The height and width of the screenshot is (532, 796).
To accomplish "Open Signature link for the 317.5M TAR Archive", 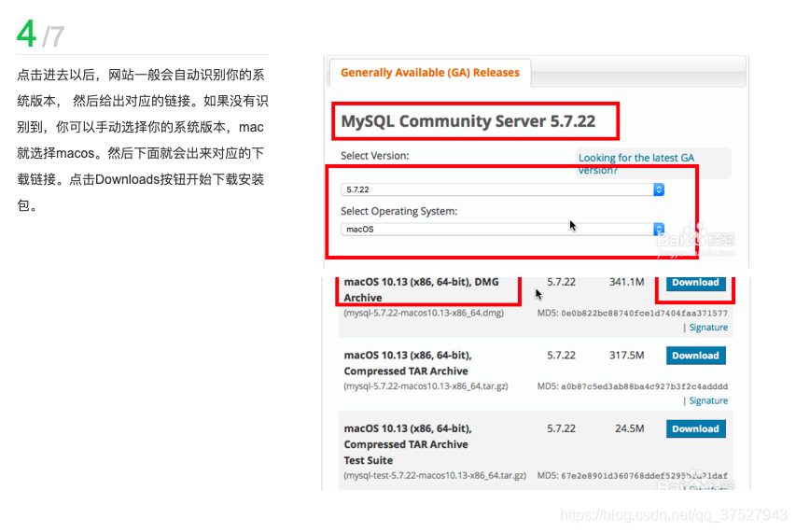I will 708,400.
